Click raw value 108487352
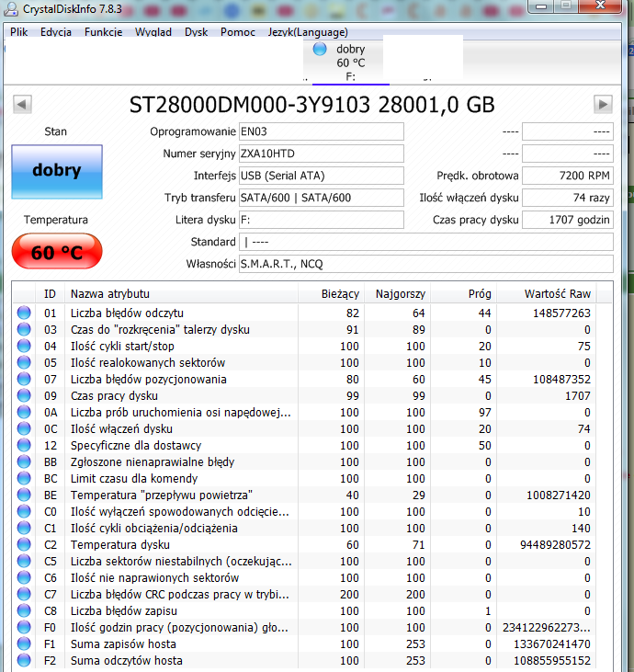634x672 pixels. pos(561,380)
